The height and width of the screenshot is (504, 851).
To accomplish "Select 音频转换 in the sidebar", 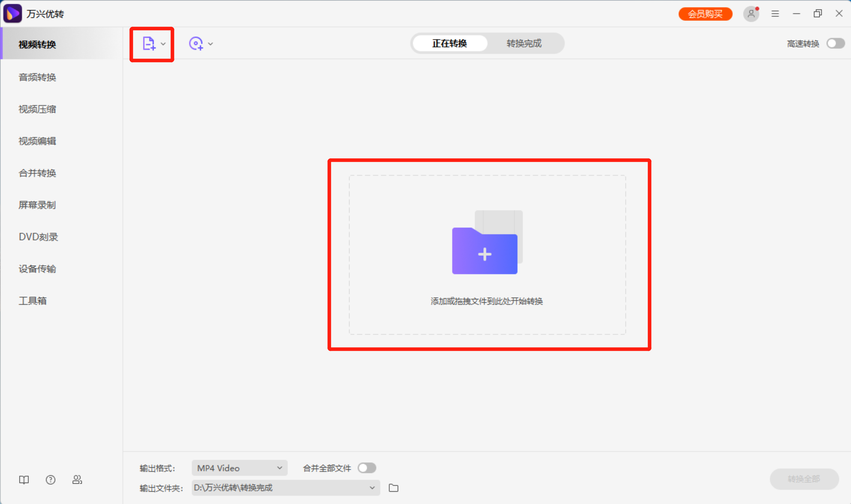I will (x=37, y=77).
